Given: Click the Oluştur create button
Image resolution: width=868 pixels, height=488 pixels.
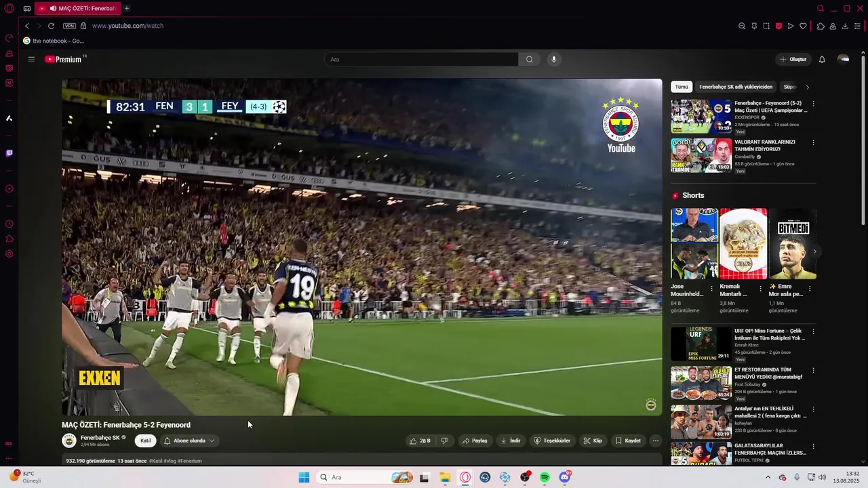Looking at the screenshot, I should pos(793,59).
